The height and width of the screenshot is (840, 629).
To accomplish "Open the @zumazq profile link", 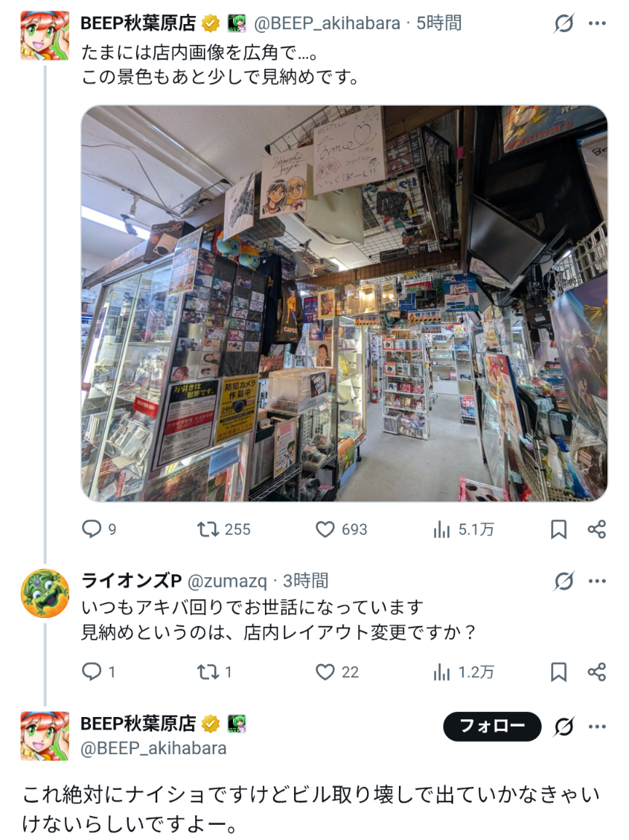I will click(x=227, y=581).
